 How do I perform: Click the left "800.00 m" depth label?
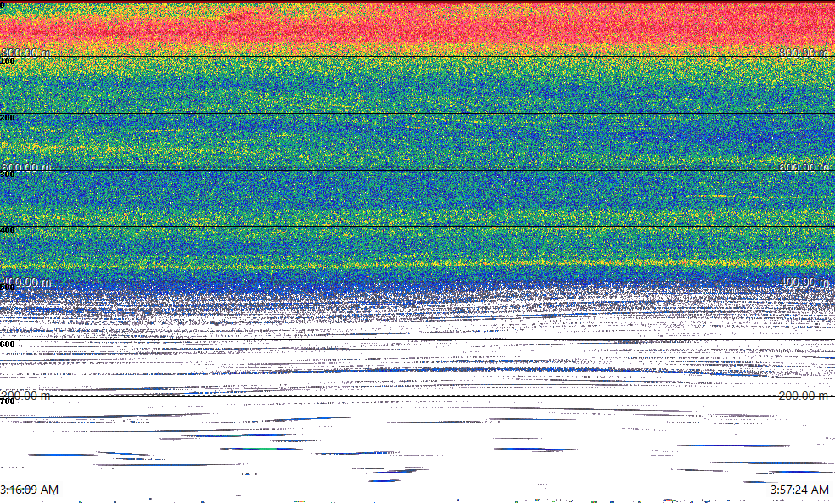pyautogui.click(x=25, y=52)
